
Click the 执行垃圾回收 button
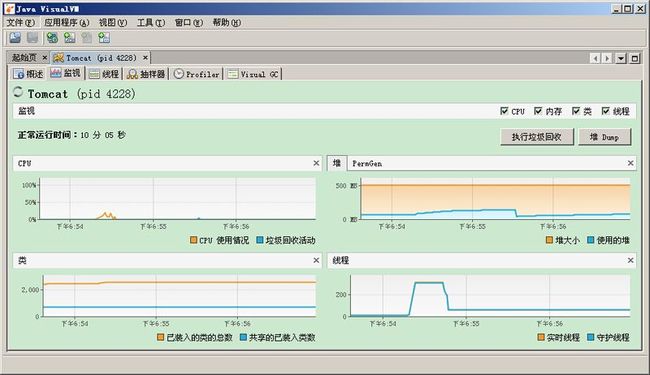[x=537, y=137]
